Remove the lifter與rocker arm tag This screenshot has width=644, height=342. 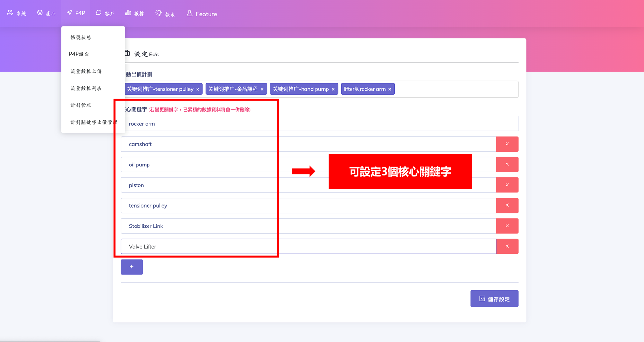390,89
